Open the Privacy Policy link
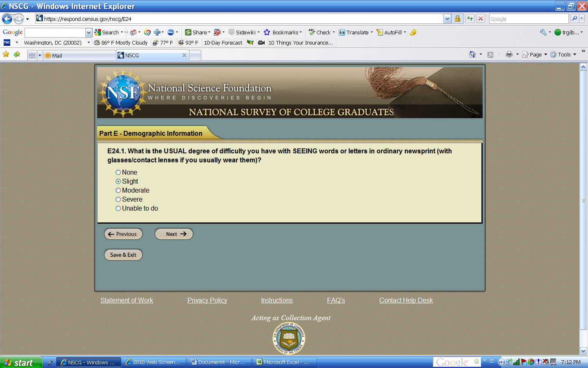Viewport: 588px width, 368px height. tap(207, 301)
